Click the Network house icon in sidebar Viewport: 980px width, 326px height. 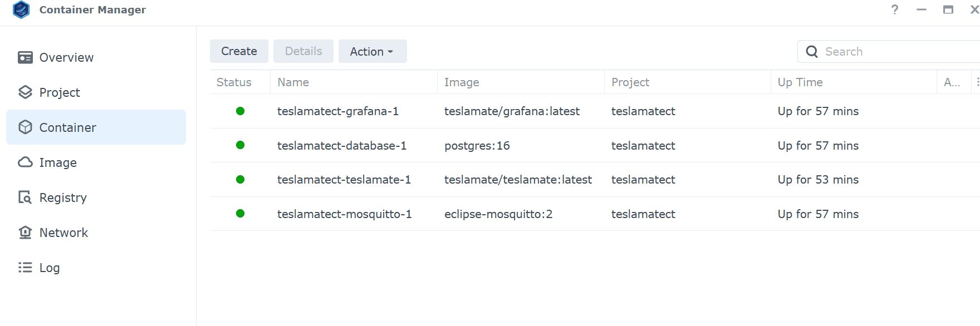coord(25,232)
